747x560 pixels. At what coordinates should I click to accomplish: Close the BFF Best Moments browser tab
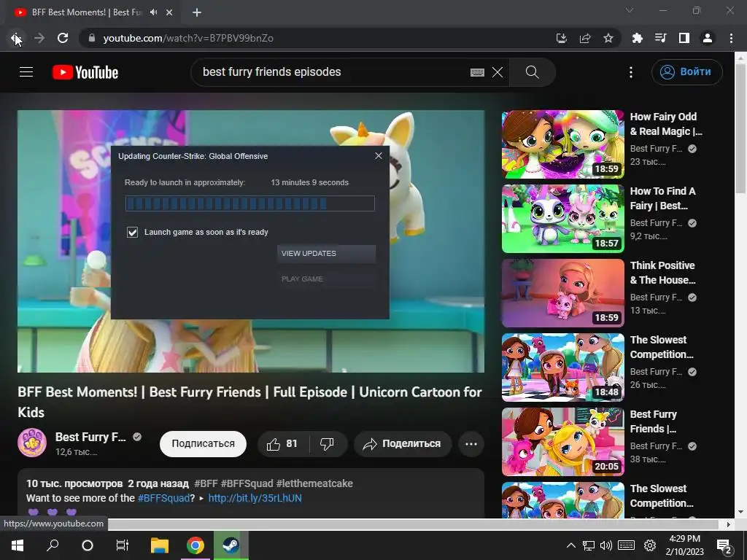pos(169,12)
